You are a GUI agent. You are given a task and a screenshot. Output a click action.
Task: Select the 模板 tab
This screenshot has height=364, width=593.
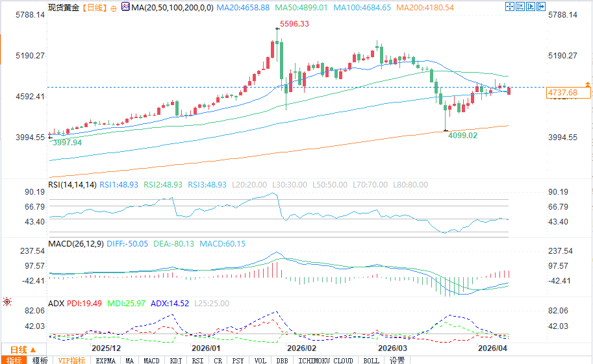pyautogui.click(x=40, y=360)
